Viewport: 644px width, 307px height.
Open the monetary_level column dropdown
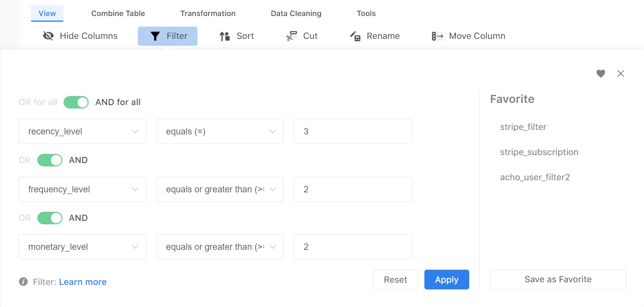click(x=82, y=247)
